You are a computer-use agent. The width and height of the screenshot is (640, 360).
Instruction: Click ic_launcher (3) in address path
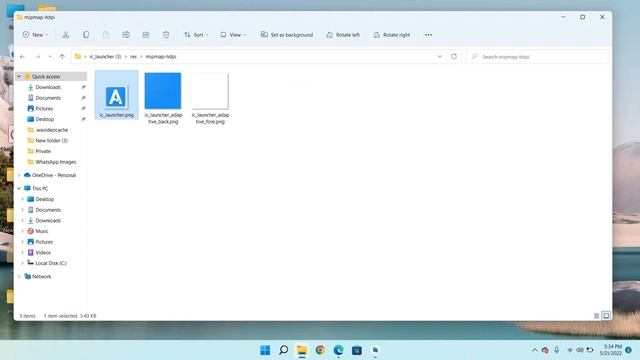[x=105, y=57]
